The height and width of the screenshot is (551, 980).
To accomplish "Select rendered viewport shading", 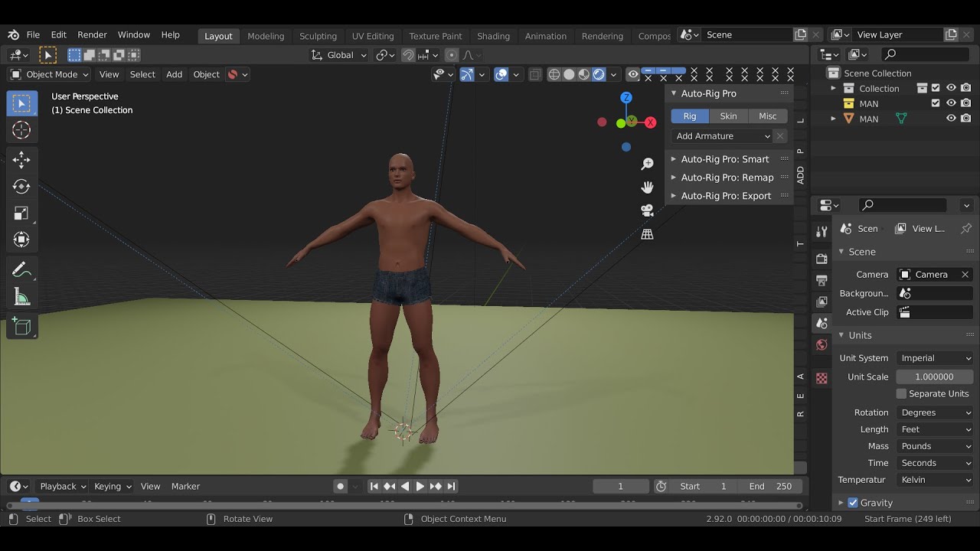I will click(x=599, y=74).
